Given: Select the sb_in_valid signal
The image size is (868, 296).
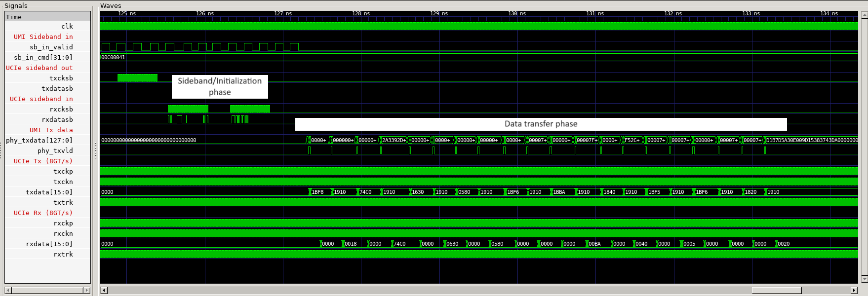Looking at the screenshot, I should tap(51, 47).
